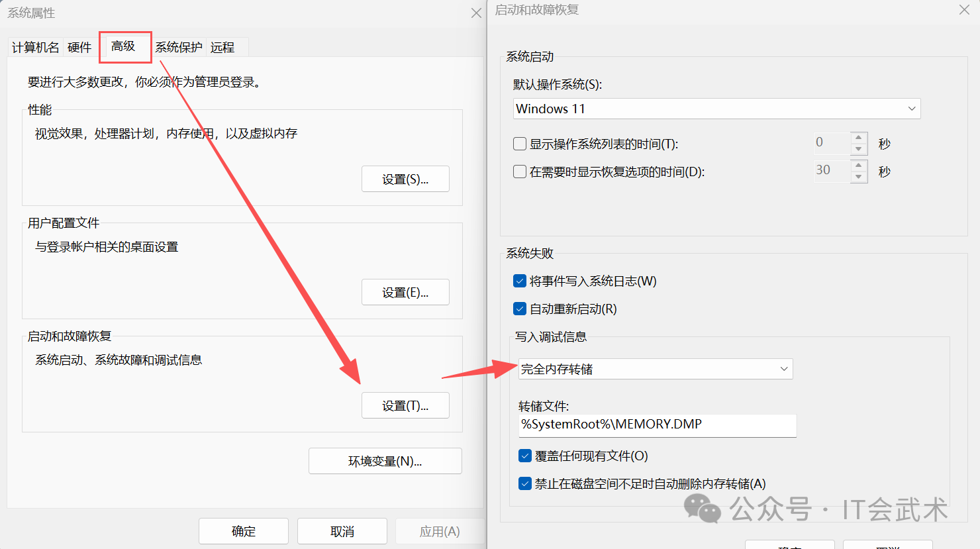This screenshot has height=549, width=980.
Task: Decrease OS list display time spinner
Action: pos(859,149)
